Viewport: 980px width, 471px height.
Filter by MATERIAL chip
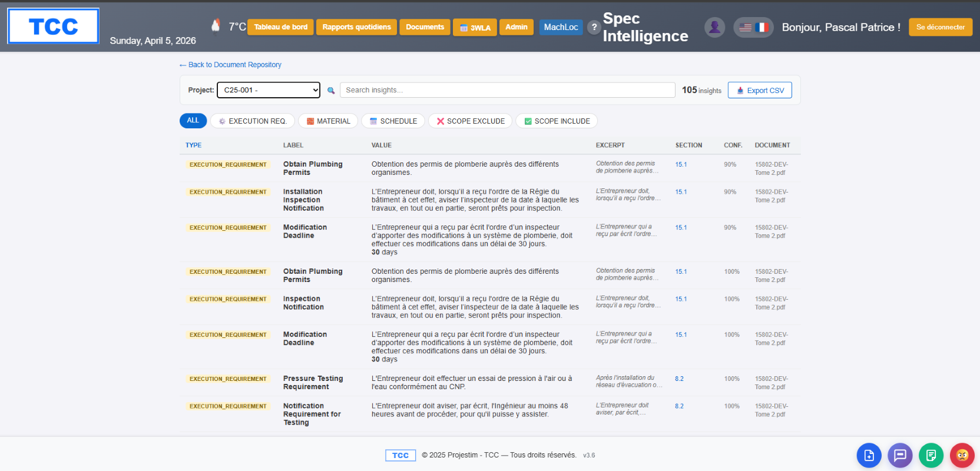pos(328,121)
